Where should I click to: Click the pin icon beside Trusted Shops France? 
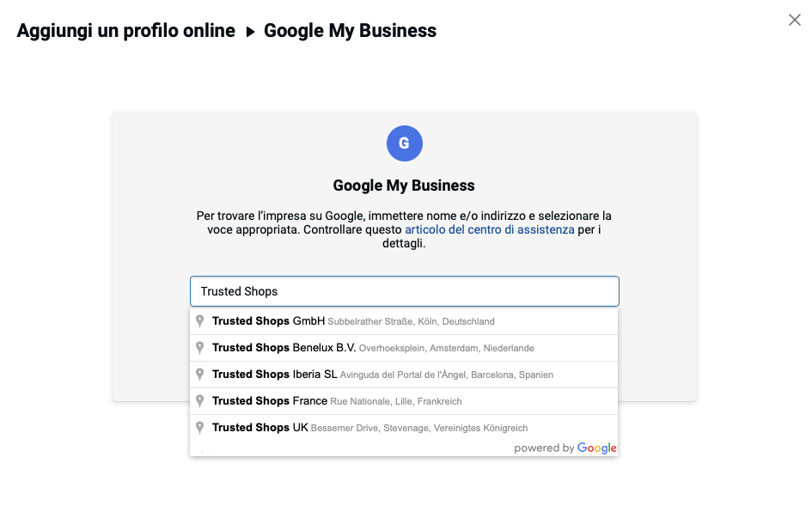pos(200,401)
